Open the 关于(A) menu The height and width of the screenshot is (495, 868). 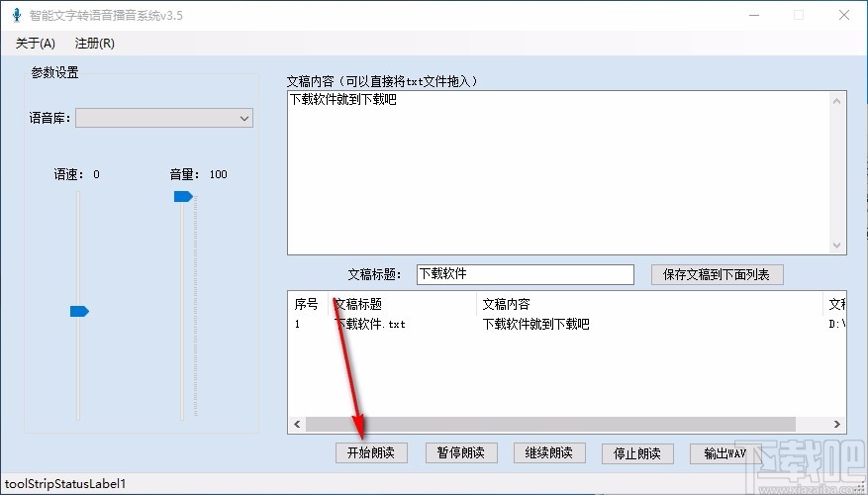[x=36, y=44]
